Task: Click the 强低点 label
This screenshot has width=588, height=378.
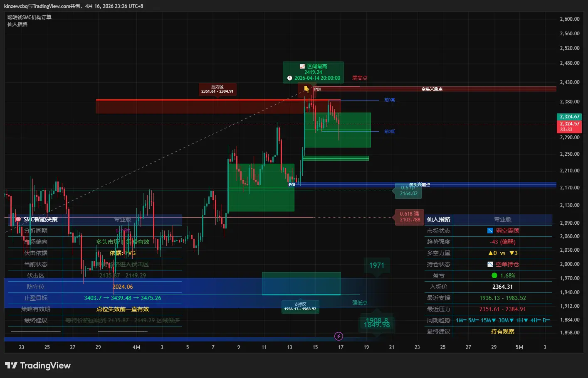Action: (360, 302)
